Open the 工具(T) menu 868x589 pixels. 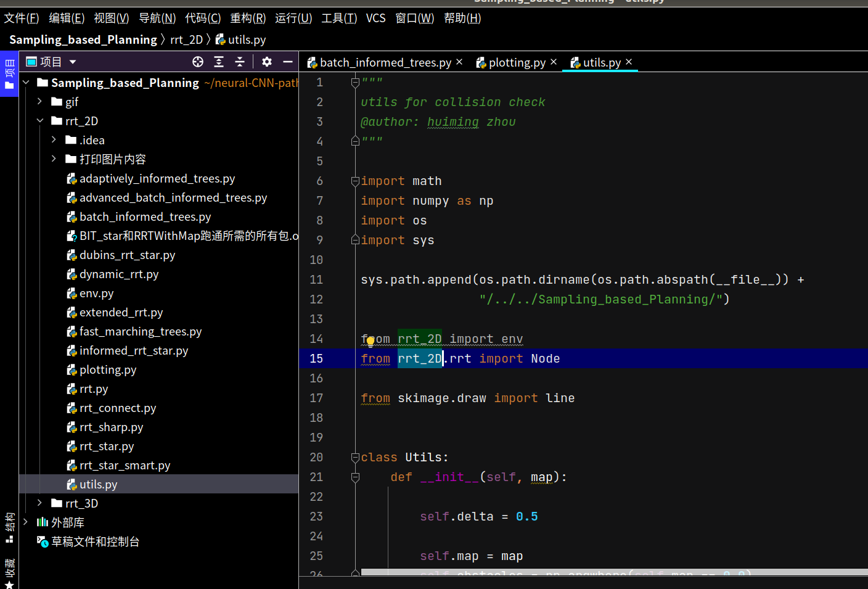tap(339, 18)
